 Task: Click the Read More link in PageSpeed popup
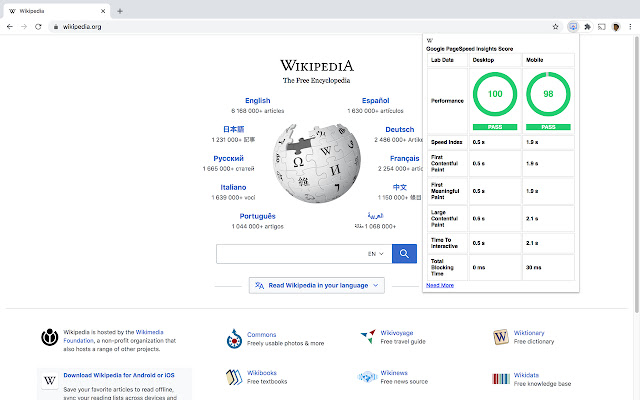(439, 285)
